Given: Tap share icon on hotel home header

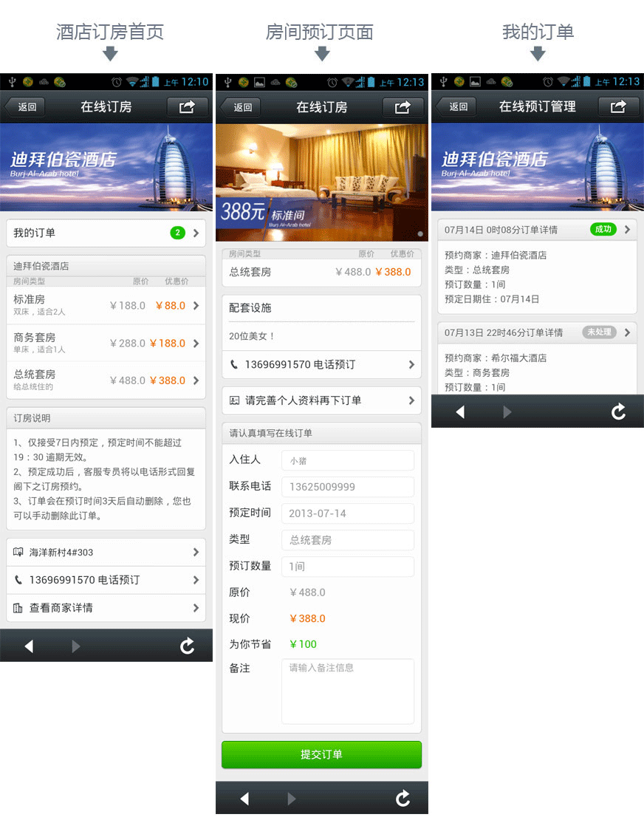Looking at the screenshot, I should (x=187, y=107).
